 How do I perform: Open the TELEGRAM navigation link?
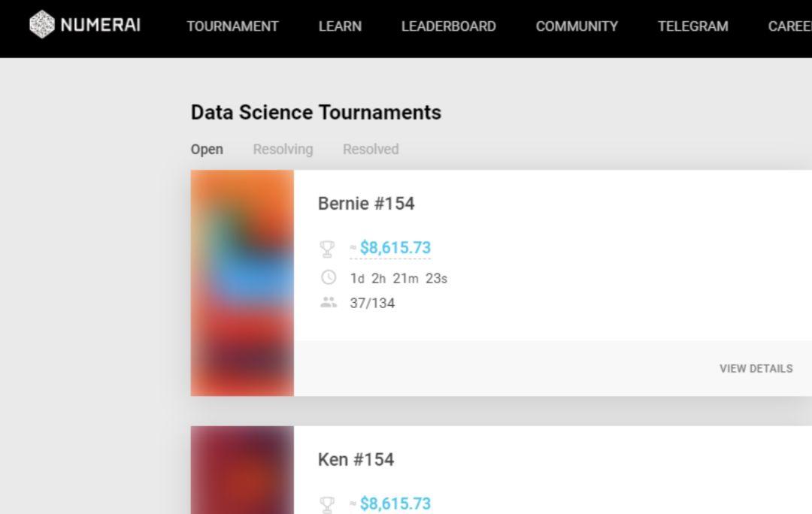(x=693, y=26)
